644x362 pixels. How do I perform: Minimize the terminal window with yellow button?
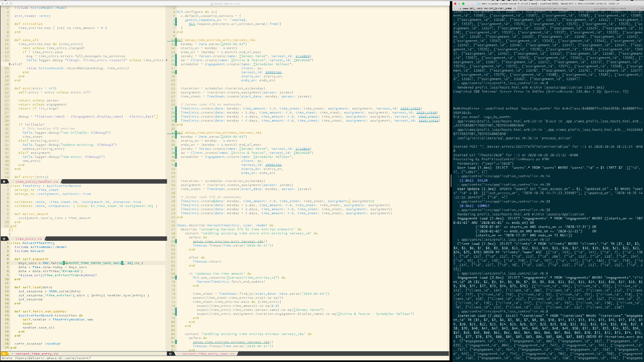(460, 4)
